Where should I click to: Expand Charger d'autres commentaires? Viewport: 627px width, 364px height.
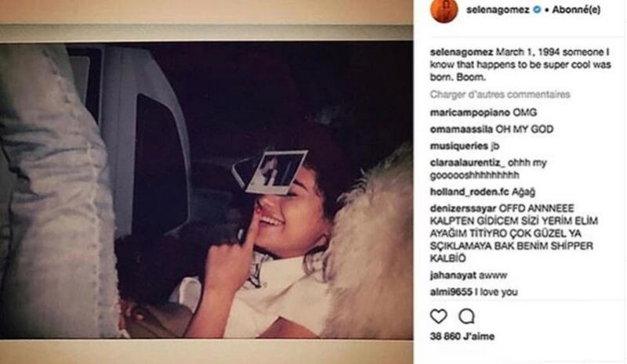point(500,94)
